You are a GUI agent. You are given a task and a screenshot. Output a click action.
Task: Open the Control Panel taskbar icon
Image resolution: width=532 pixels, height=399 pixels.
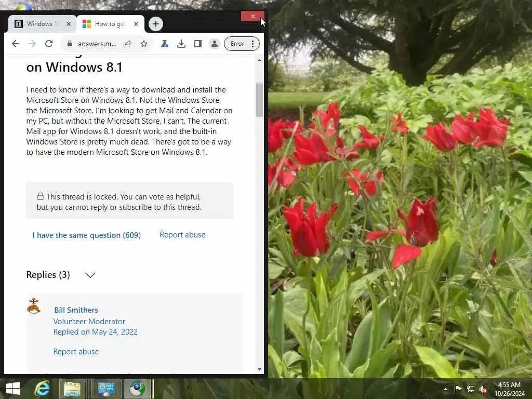[x=106, y=389]
